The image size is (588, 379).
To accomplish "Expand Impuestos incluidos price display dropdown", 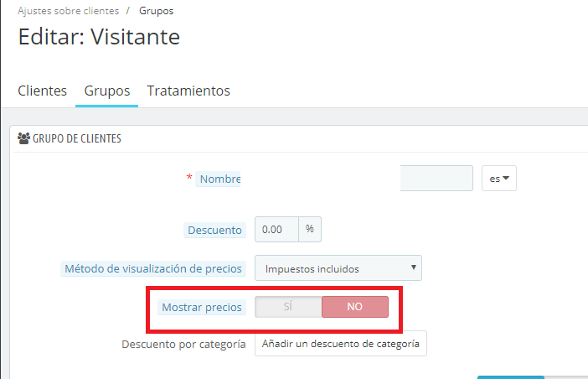I will 338,268.
